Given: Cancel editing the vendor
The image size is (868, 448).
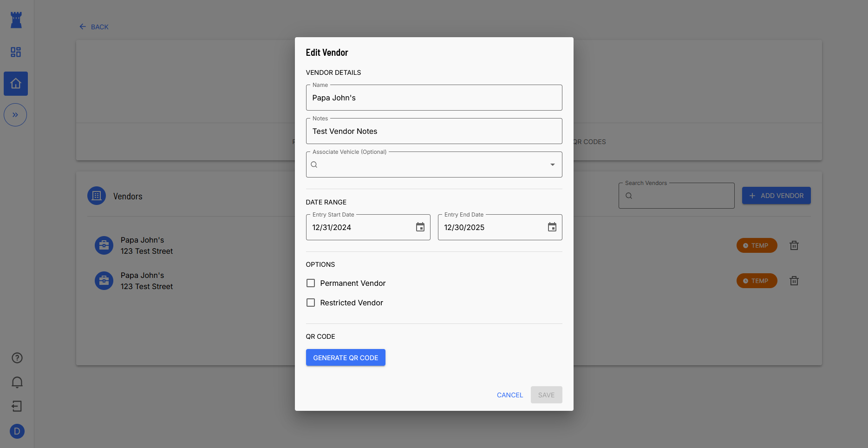Looking at the screenshot, I should 509,395.
